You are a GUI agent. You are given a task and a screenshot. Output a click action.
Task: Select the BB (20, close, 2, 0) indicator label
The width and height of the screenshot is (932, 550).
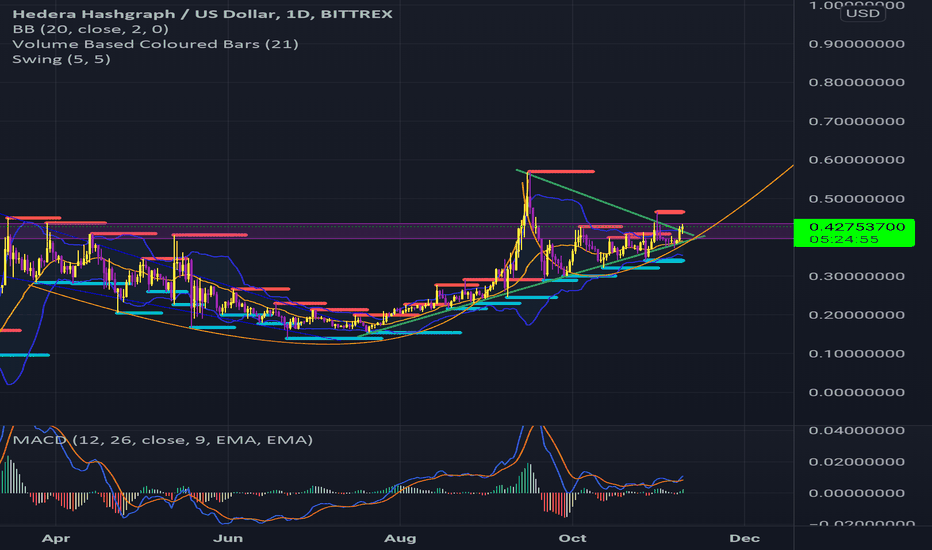[90, 29]
